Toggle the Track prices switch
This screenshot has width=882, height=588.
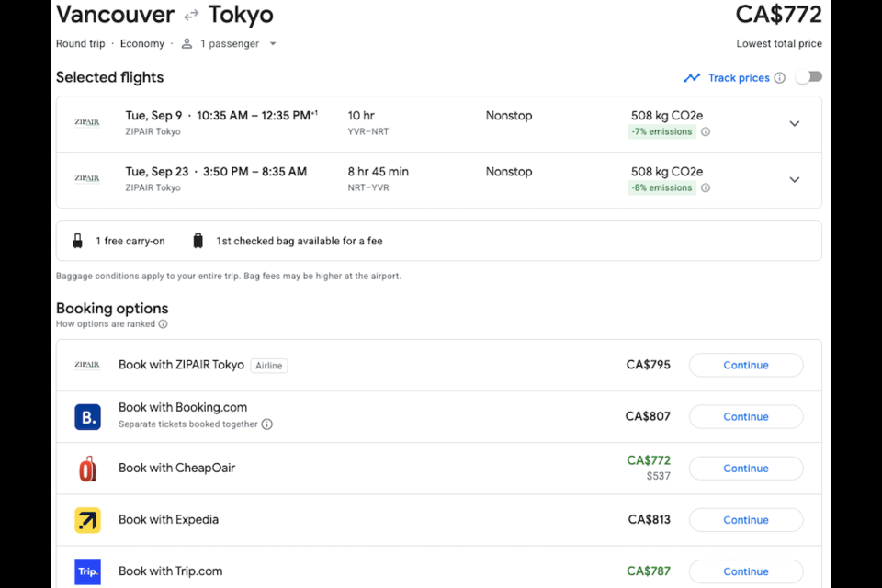point(808,77)
